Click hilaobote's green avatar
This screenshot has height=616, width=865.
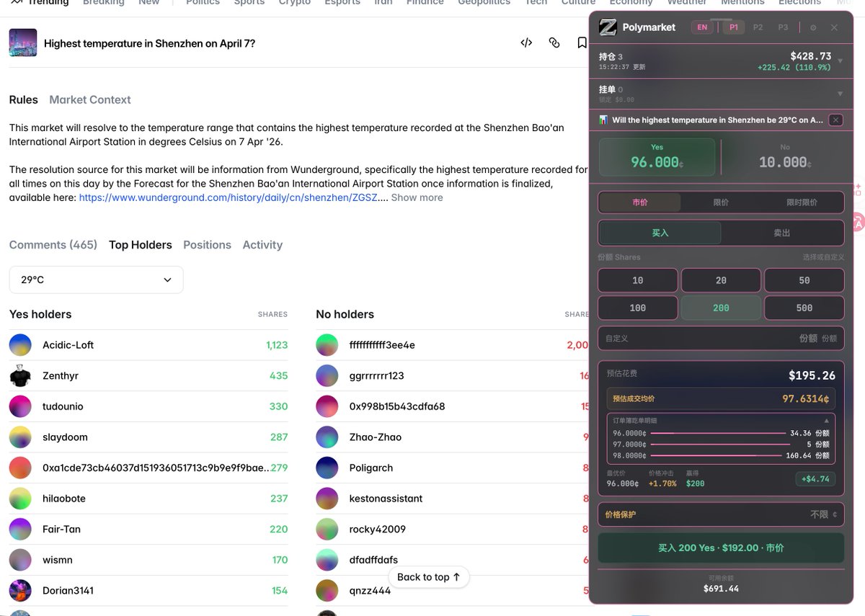pyautogui.click(x=20, y=499)
